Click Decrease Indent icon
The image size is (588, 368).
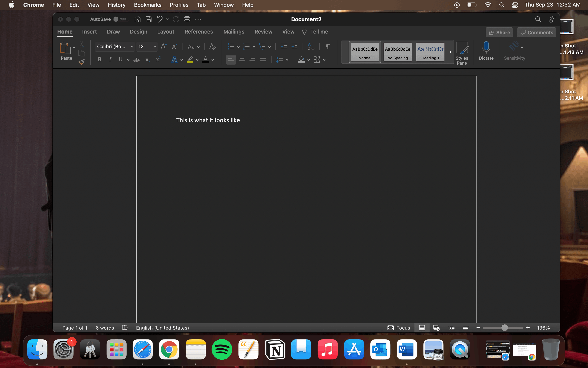click(284, 46)
